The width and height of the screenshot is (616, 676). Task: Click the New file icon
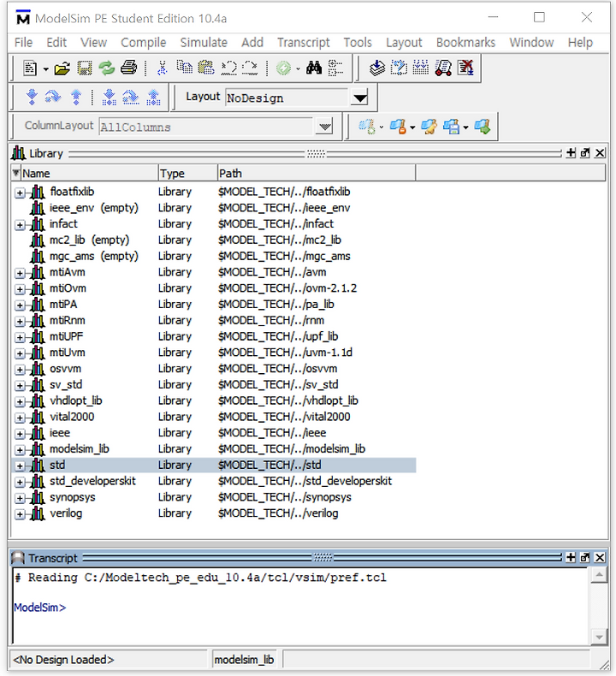pos(30,68)
